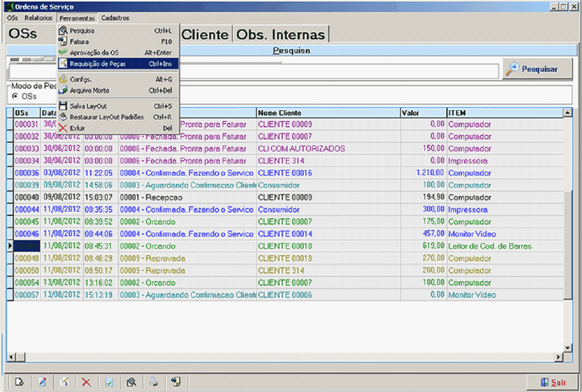Image resolution: width=582 pixels, height=392 pixels.
Task: Click the parts requisition icon in bottom toolbar
Action: 64,382
